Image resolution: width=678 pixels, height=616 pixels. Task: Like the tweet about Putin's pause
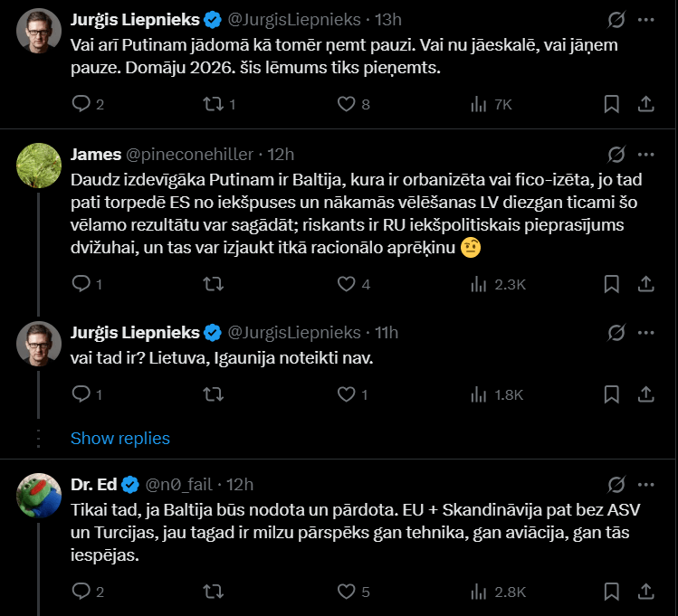(x=346, y=104)
